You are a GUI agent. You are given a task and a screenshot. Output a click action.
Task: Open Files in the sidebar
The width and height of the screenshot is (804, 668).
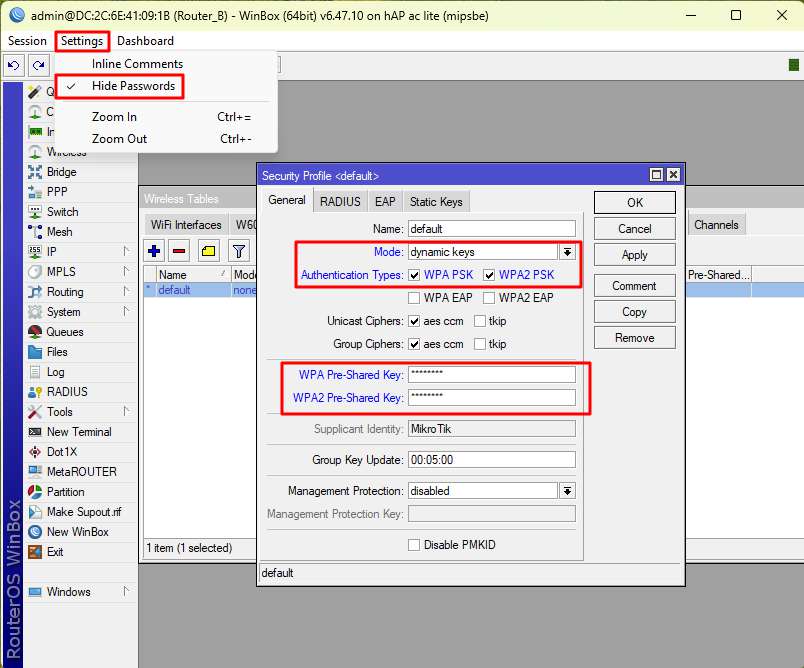click(x=57, y=352)
